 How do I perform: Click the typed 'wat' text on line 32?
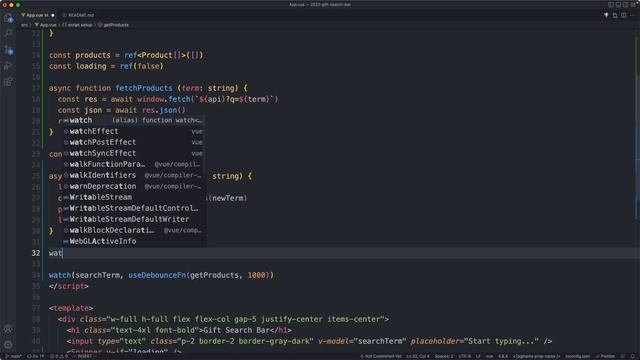click(x=56, y=253)
